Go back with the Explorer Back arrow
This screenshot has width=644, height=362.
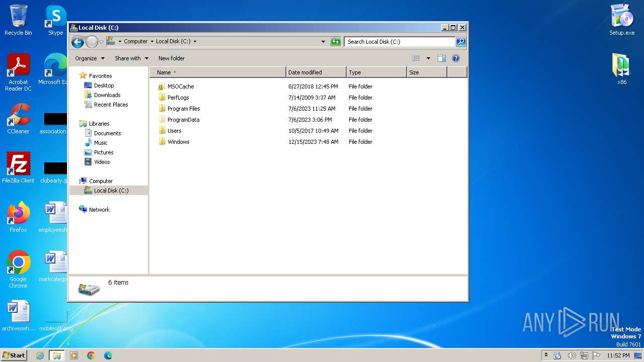click(x=77, y=42)
